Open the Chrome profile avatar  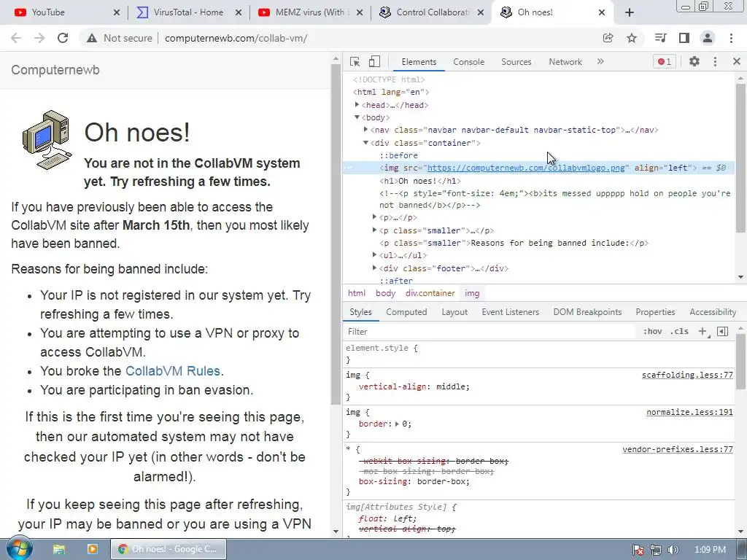708,38
